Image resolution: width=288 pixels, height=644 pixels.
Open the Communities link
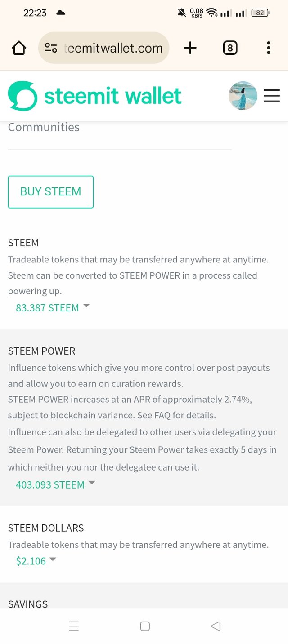[x=44, y=127]
